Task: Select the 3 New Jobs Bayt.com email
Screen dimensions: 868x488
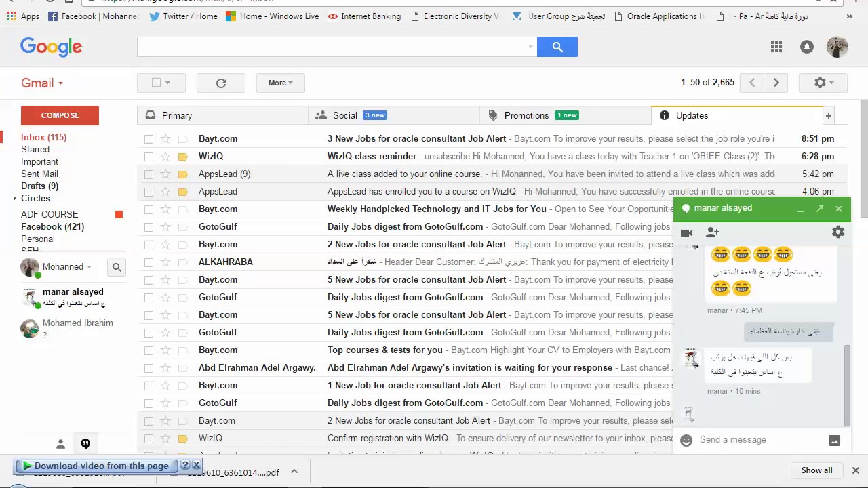Action: pos(149,139)
